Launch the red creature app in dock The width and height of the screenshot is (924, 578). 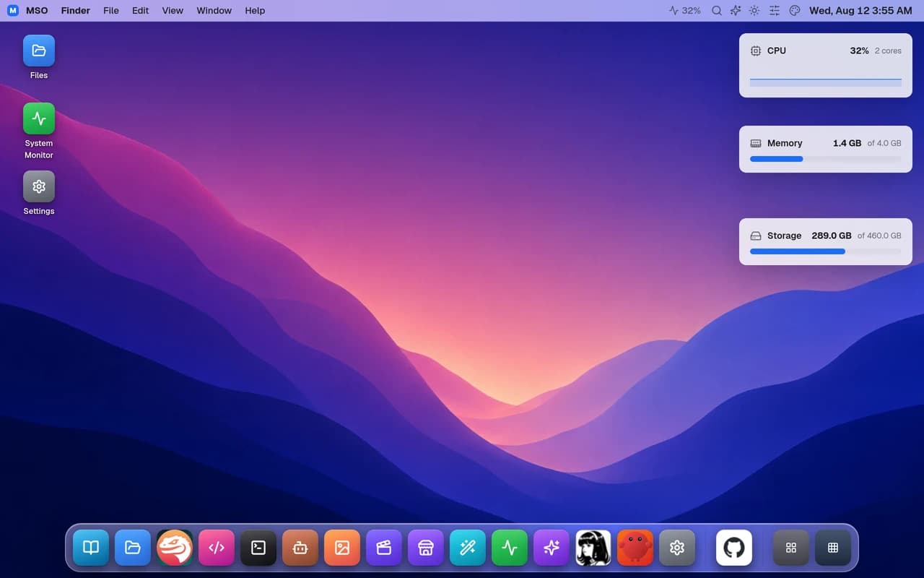coord(635,548)
